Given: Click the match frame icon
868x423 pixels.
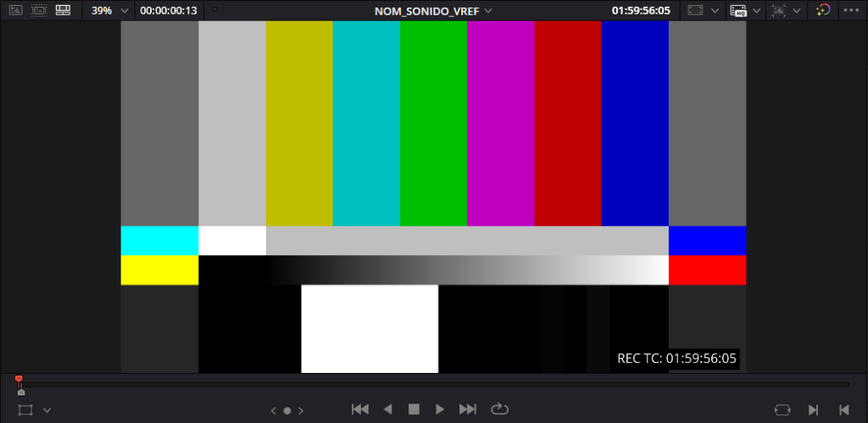Looking at the screenshot, I should pos(782,410).
